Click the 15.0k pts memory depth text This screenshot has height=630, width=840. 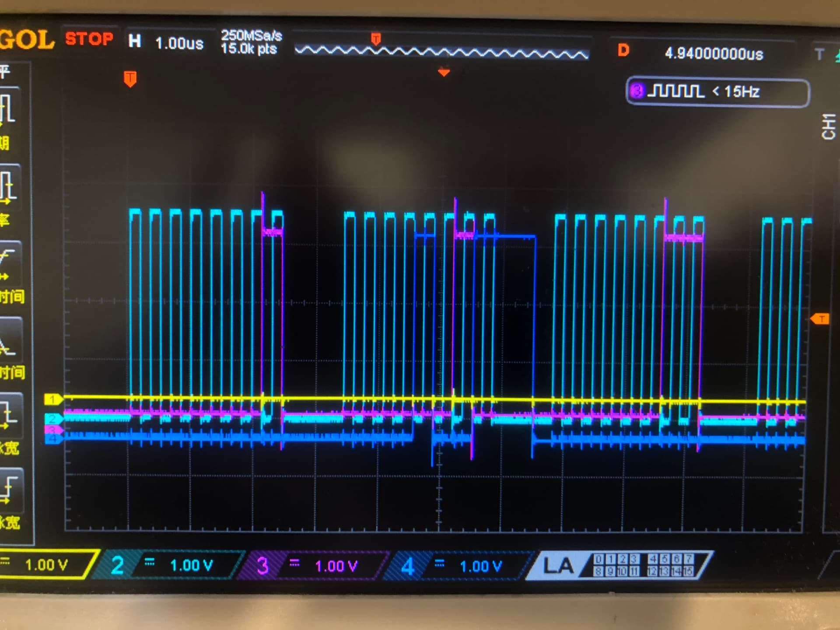[x=248, y=49]
